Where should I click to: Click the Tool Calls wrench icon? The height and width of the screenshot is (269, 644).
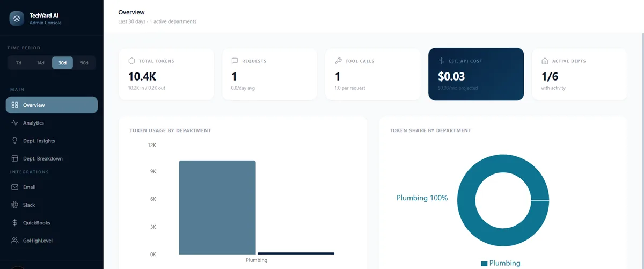(x=338, y=61)
